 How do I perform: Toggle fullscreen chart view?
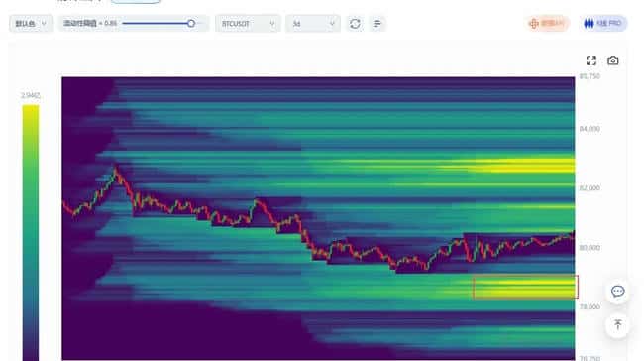coord(591,60)
